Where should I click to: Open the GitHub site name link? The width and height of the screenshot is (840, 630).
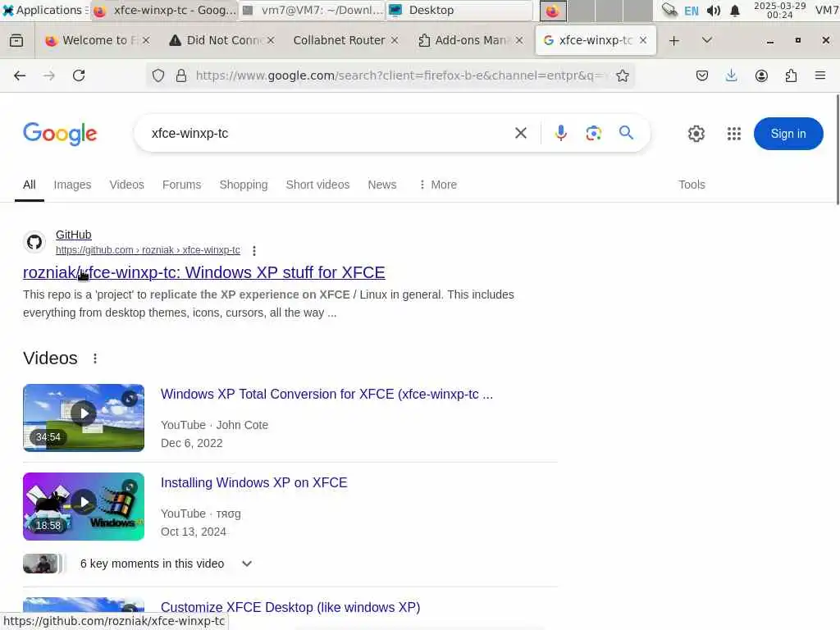coord(73,235)
